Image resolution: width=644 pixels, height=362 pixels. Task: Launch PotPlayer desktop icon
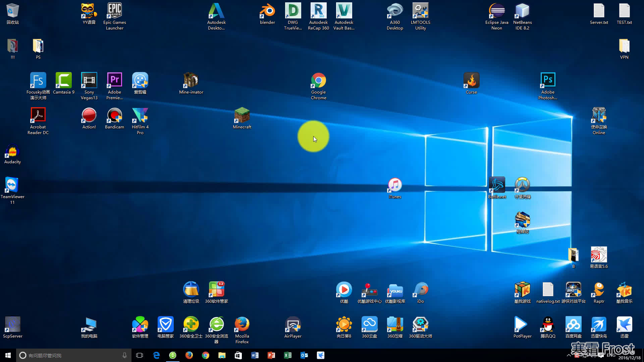click(522, 327)
